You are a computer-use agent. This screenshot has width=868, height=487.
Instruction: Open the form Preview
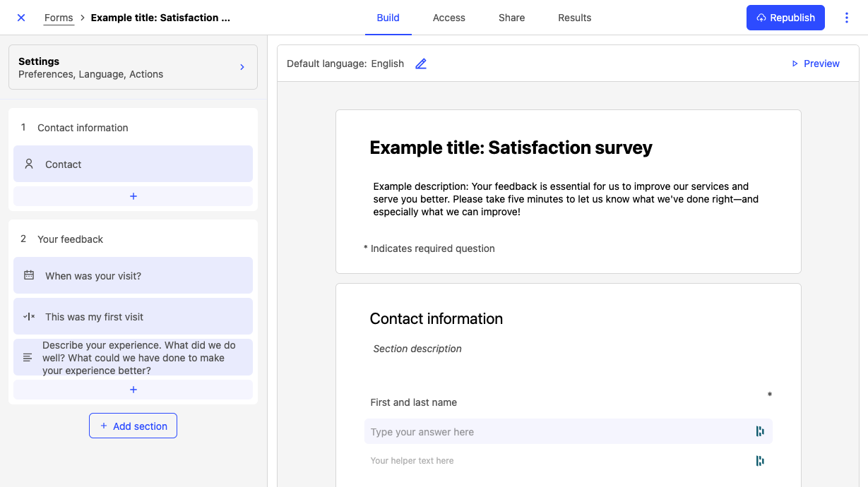(815, 64)
